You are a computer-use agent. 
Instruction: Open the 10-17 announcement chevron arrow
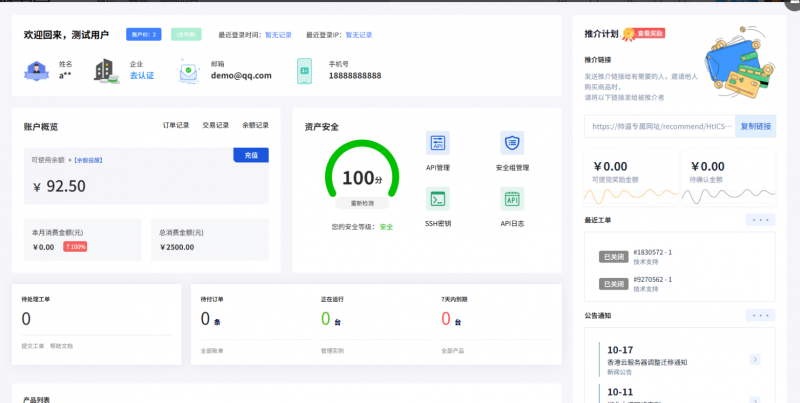click(x=755, y=359)
